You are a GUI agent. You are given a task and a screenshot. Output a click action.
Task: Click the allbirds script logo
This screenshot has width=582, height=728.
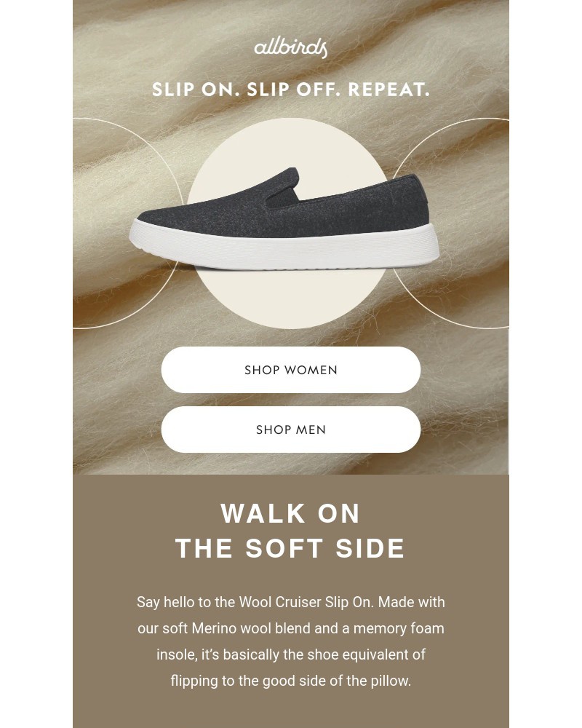pos(290,48)
